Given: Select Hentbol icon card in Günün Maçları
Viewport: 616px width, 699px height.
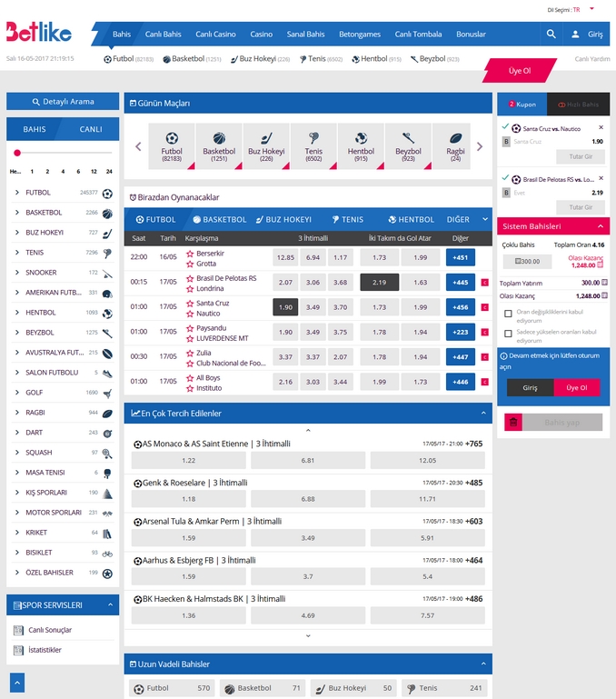Looking at the screenshot, I should pos(361,146).
